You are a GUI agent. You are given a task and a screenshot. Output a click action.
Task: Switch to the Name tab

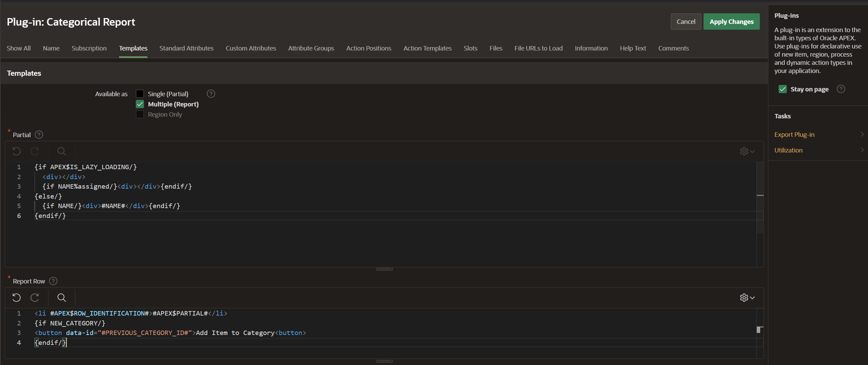click(51, 48)
